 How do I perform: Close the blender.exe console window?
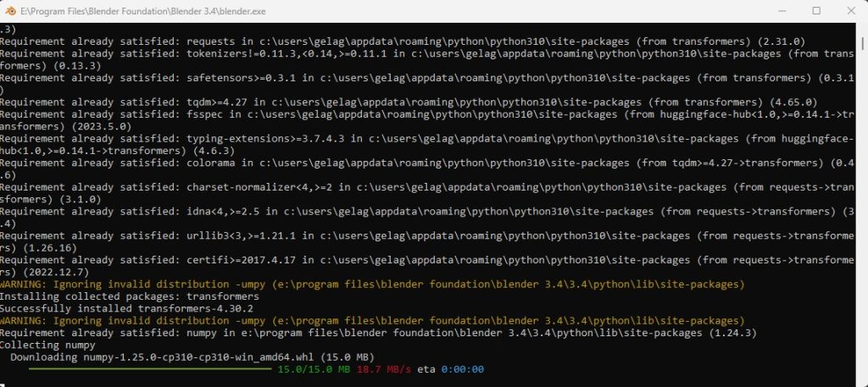tap(851, 10)
